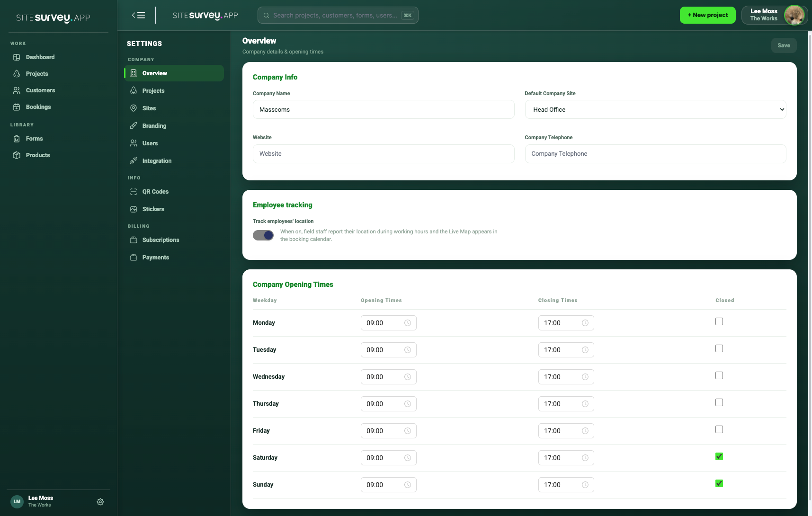Click the Save button

point(784,45)
